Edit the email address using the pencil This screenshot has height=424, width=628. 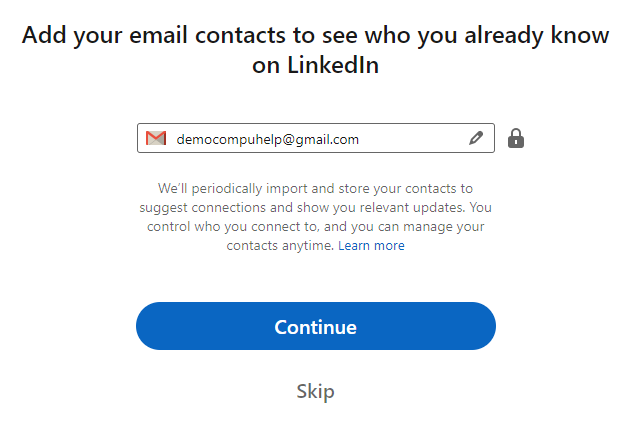pos(476,139)
